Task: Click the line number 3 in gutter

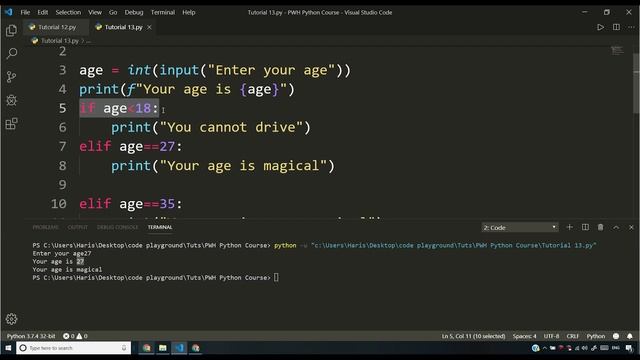Action: 62,70
